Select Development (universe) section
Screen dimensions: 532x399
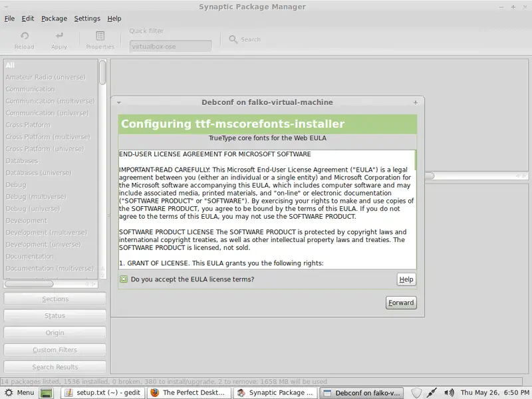[51, 245]
